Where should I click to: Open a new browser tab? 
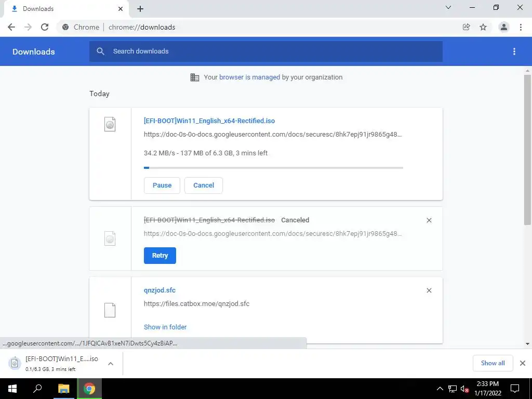pos(140,9)
